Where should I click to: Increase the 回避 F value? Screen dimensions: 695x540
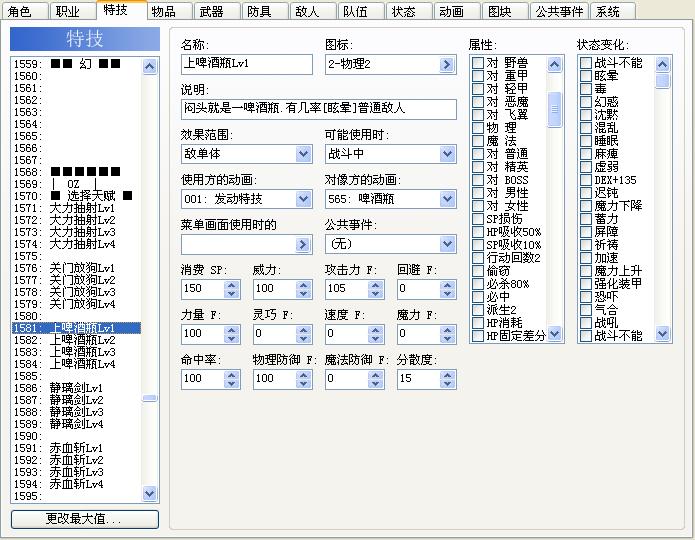point(448,285)
